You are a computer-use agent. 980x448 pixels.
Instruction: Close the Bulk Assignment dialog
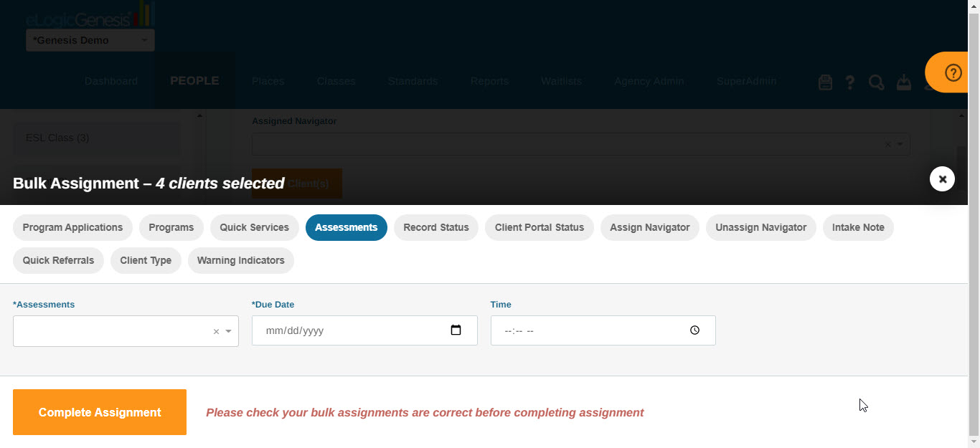[942, 178]
